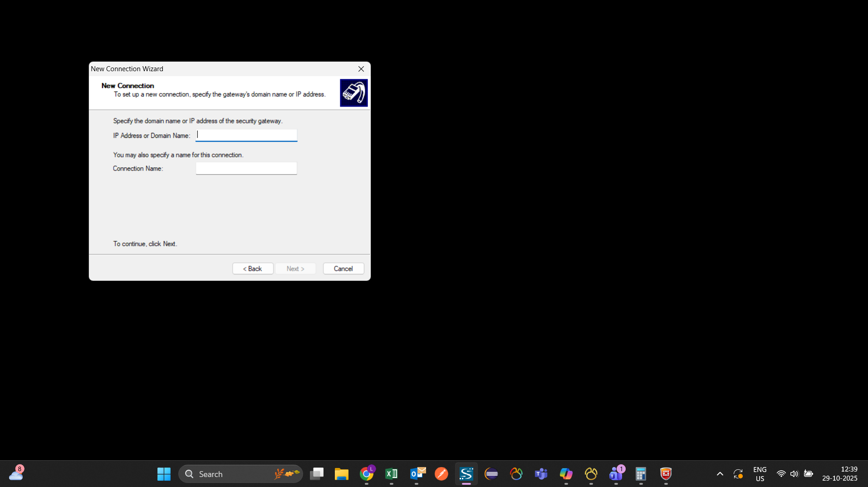Click the taskbar Search box
This screenshot has height=487, width=868.
(240, 474)
